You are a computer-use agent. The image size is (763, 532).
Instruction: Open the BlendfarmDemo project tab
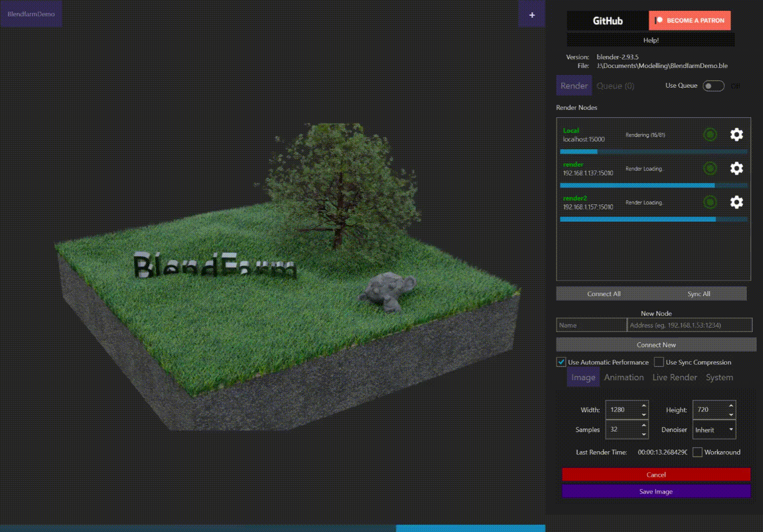pos(31,14)
